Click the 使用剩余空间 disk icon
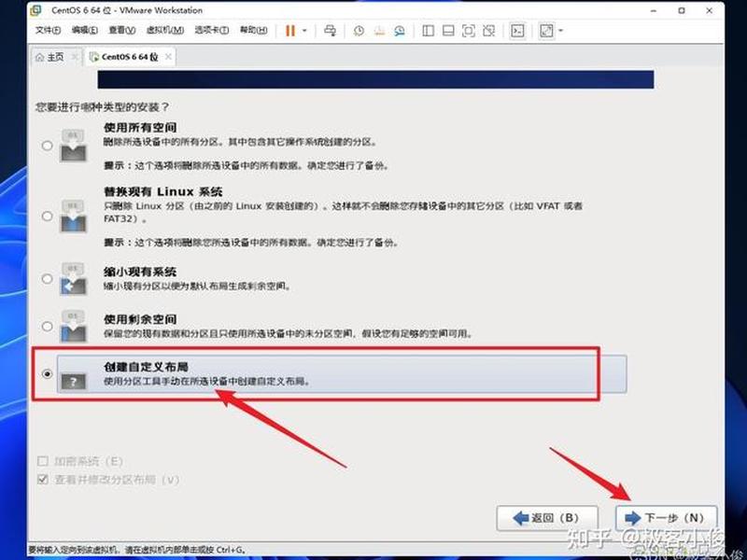747x560 pixels. coord(73,326)
